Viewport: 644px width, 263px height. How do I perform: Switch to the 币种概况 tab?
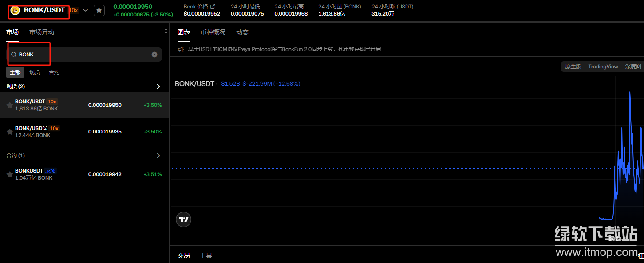click(213, 32)
